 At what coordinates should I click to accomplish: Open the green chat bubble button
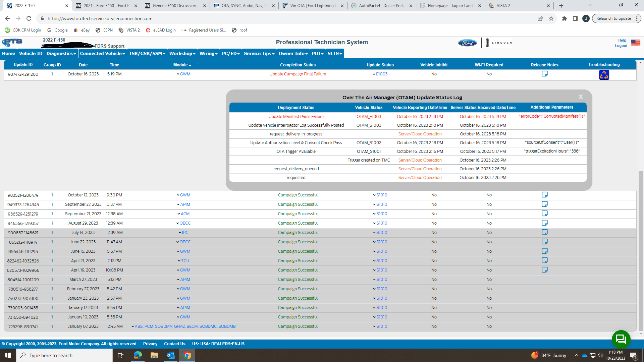621,339
